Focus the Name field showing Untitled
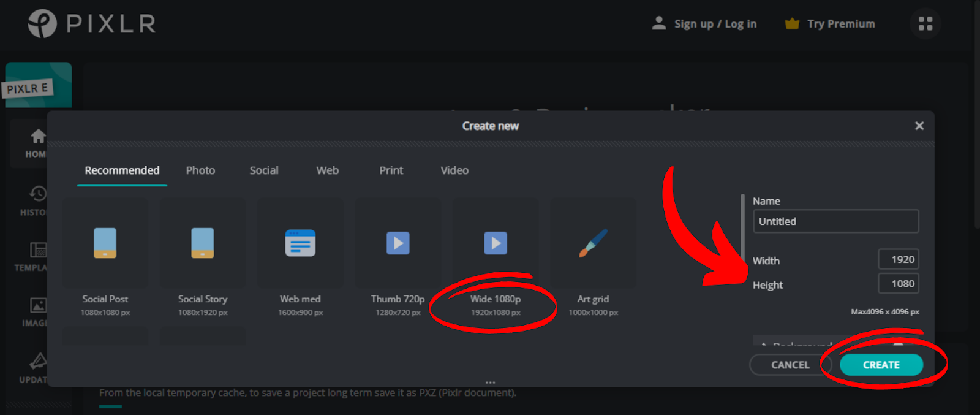The width and height of the screenshot is (980, 415). pos(835,221)
